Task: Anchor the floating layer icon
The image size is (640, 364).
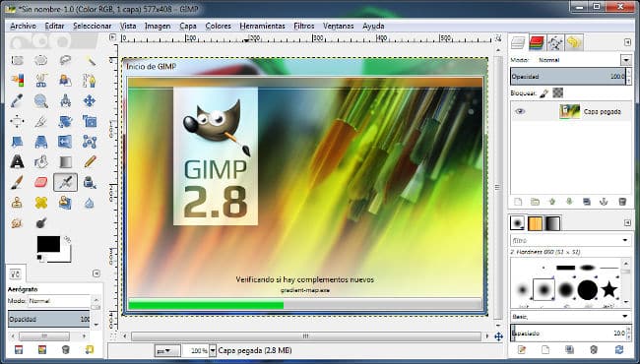Action: pos(604,202)
